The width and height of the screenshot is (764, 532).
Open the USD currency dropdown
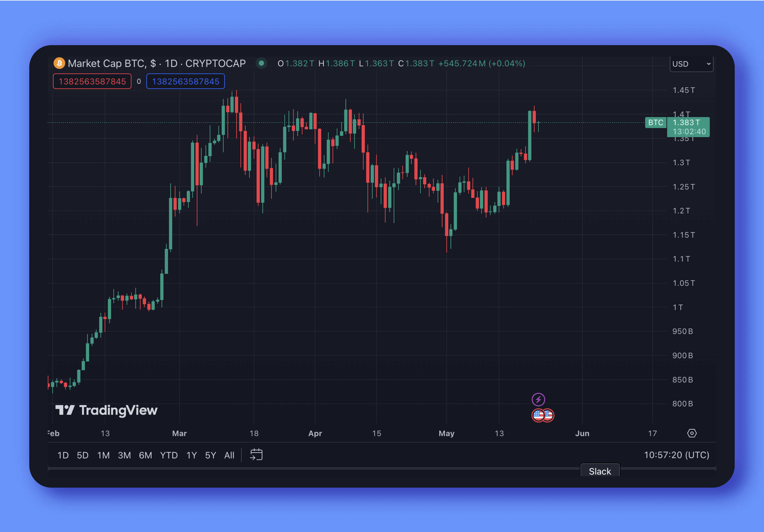coord(691,64)
